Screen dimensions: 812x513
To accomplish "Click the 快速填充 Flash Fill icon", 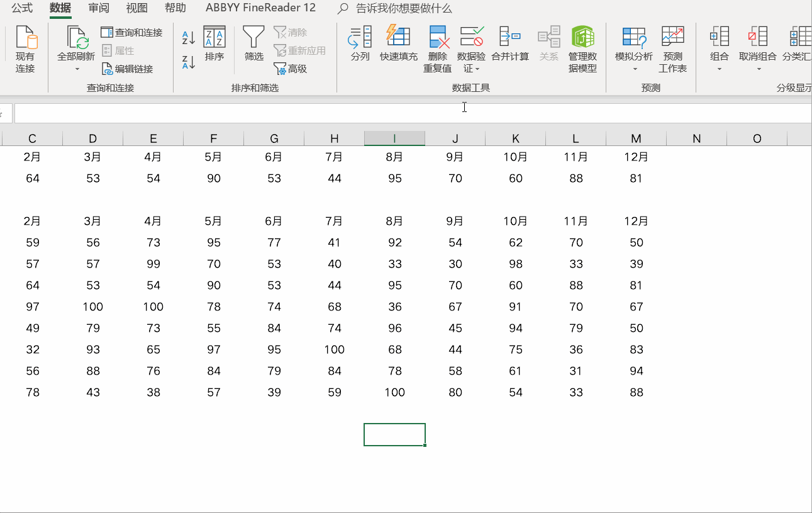I will (398, 38).
